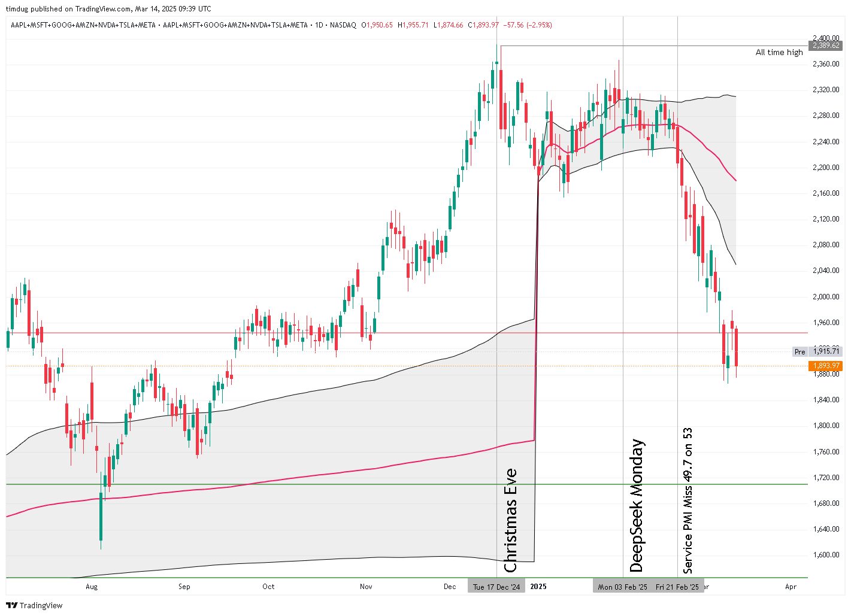Click the 'Mon 03 Feb '25' date tag
Image resolution: width=851 pixels, height=616 pixels.
[623, 587]
